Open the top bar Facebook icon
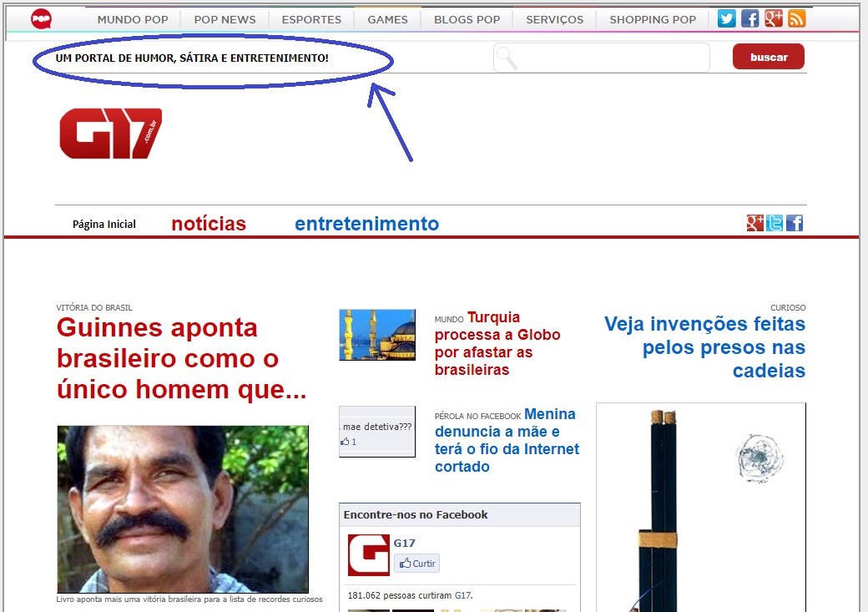The image size is (868, 612). coord(750,19)
